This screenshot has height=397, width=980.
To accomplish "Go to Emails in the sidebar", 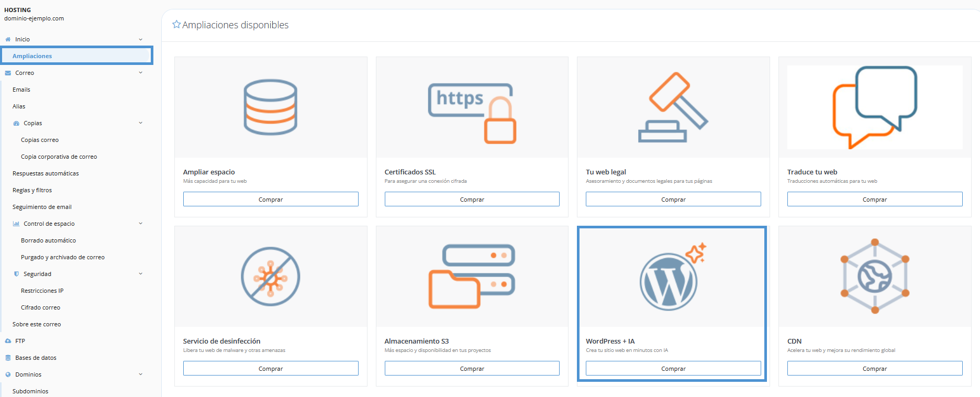I will click(x=21, y=90).
